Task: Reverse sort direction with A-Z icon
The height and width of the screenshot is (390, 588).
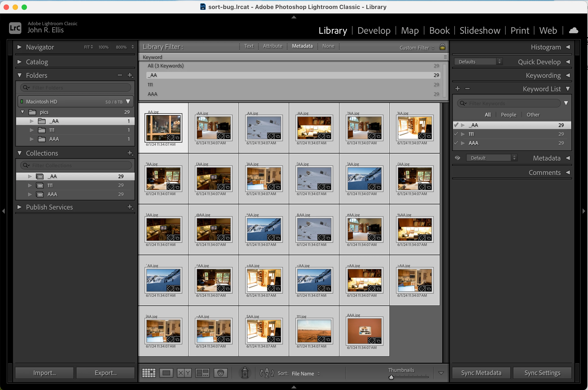Action: click(x=267, y=373)
